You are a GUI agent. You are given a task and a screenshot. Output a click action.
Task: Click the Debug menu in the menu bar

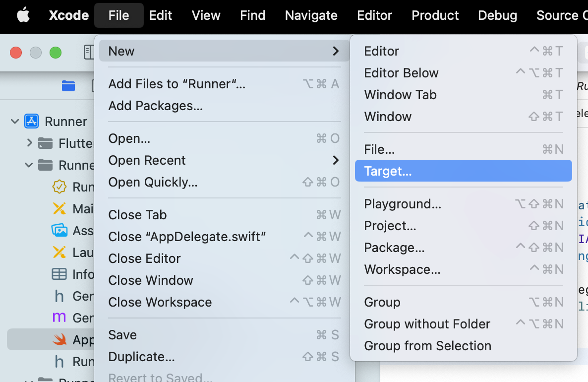point(497,15)
